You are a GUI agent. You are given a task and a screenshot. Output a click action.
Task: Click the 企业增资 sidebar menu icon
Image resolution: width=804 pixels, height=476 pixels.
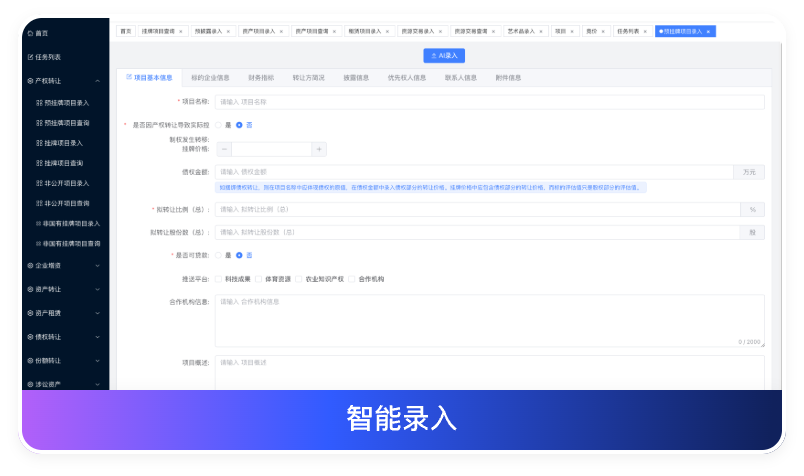tap(31, 265)
